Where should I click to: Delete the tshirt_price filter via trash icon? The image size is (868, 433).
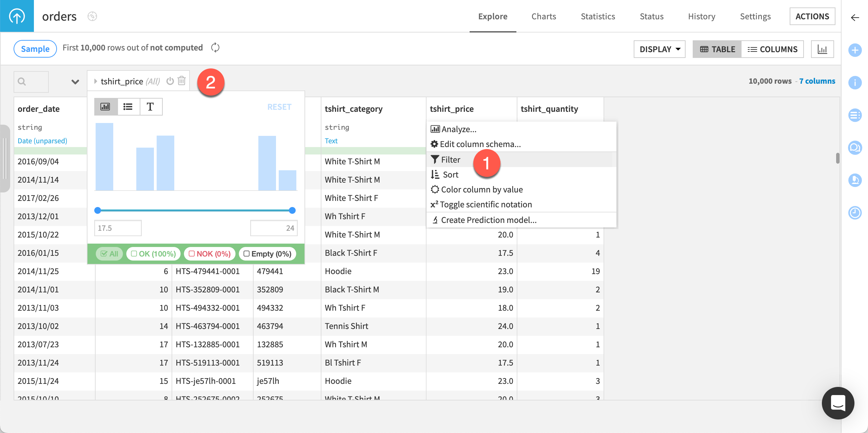pos(182,81)
